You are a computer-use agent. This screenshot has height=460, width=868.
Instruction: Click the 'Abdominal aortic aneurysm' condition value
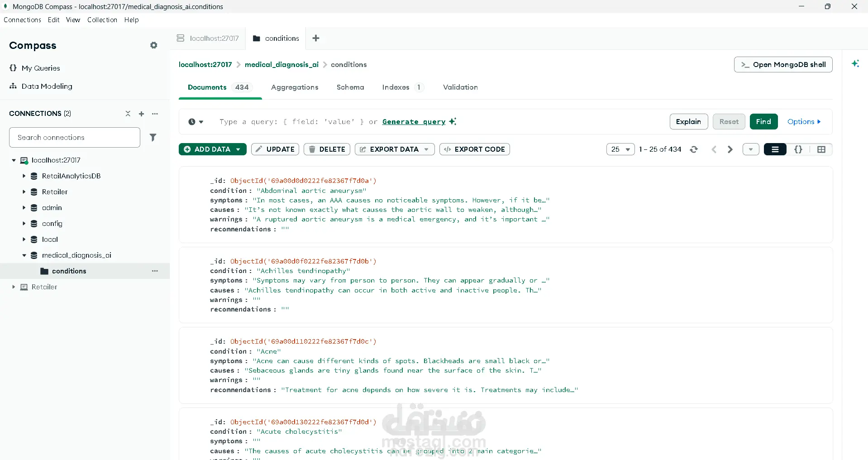coord(311,191)
